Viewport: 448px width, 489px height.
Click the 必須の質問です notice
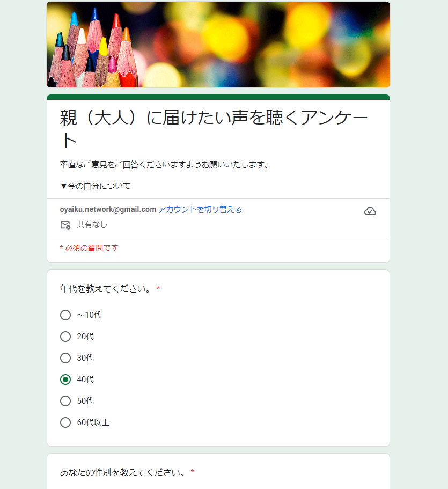click(x=89, y=248)
